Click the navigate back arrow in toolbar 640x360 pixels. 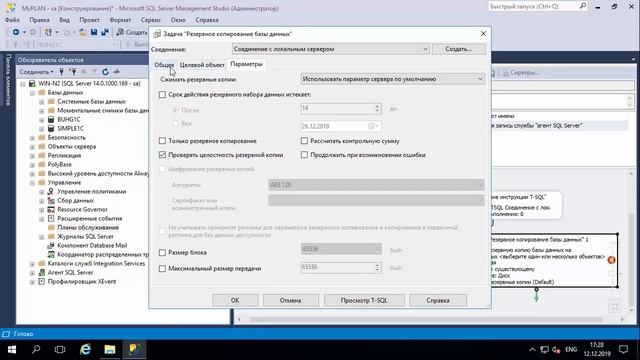pyautogui.click(x=16, y=32)
